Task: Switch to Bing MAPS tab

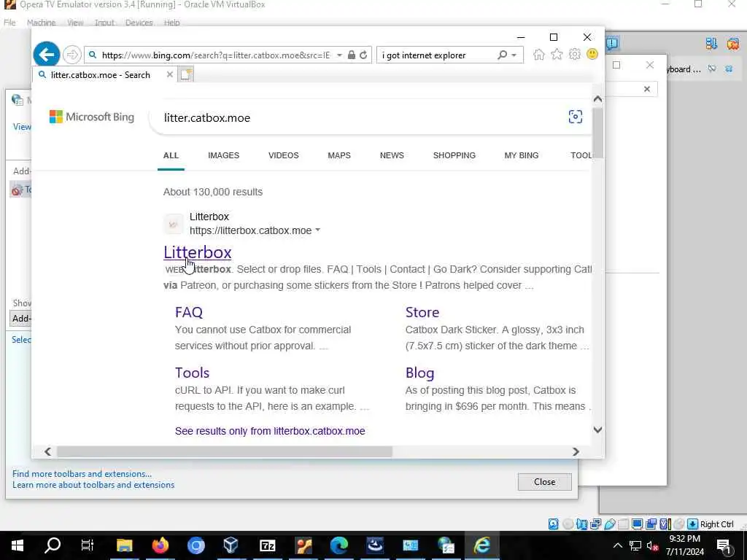Action: (339, 155)
